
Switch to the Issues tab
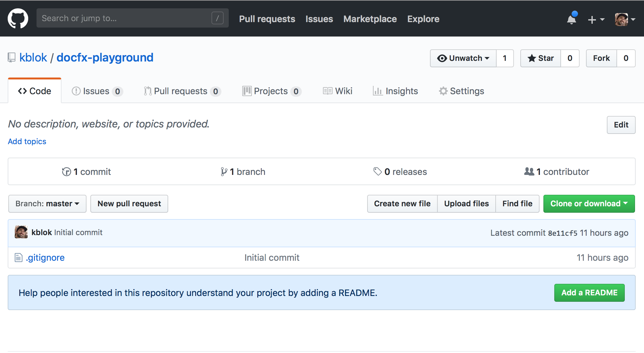(97, 91)
